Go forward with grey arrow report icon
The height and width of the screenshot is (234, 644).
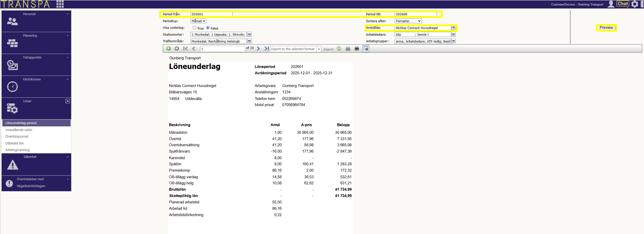click(x=177, y=49)
